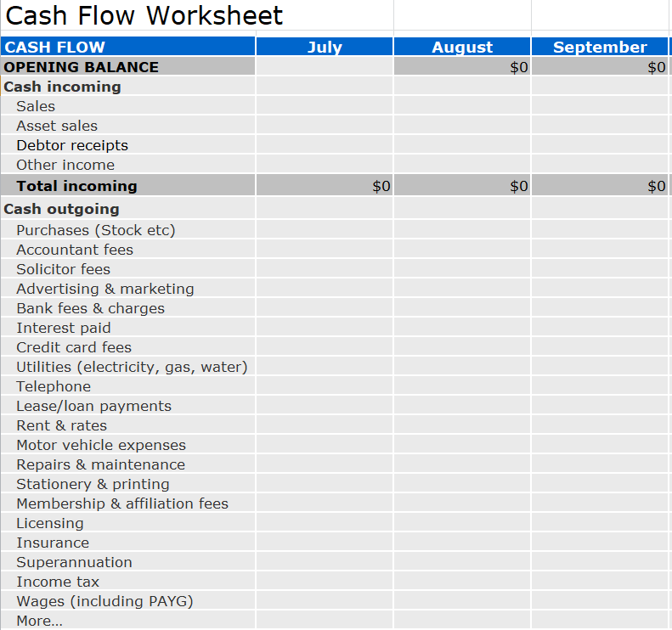Screen dimensions: 672x630
Task: Click the August Rent & rates cell
Action: coord(462,425)
